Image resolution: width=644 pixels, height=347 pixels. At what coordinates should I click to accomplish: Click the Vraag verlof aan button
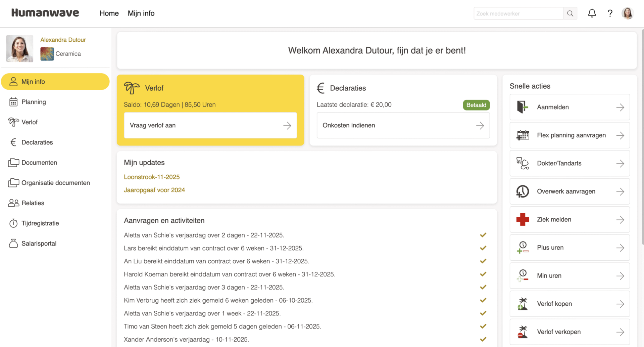(210, 125)
